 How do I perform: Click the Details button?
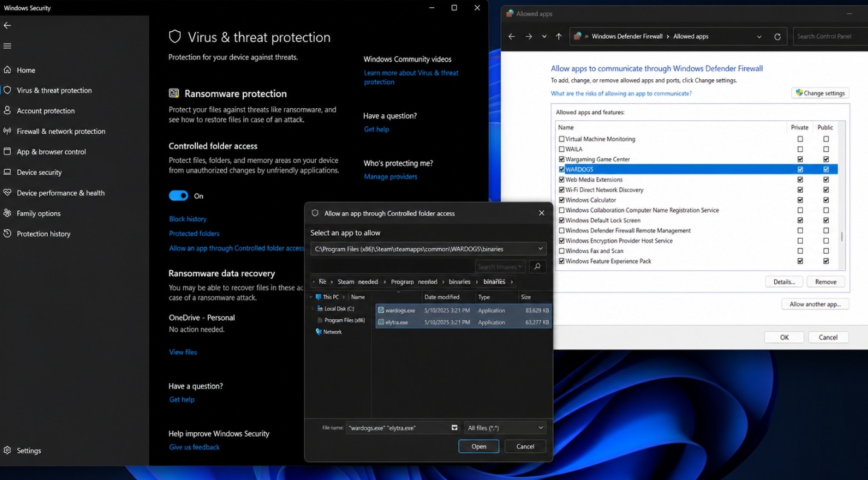pyautogui.click(x=784, y=282)
